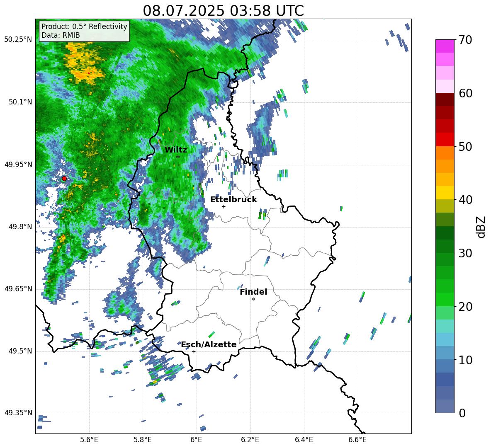Image resolution: width=491 pixels, height=448 pixels.
Task: Click the bright red 50 dBZ colorbar segment
Action: pyautogui.click(x=445, y=140)
